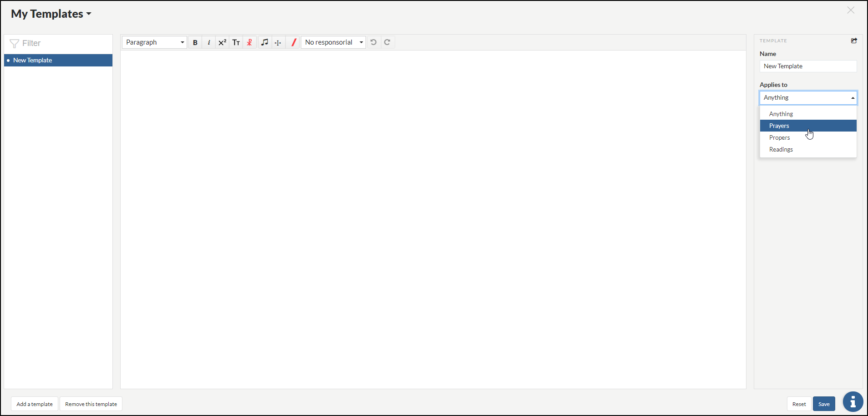Redo the last edit

click(387, 42)
